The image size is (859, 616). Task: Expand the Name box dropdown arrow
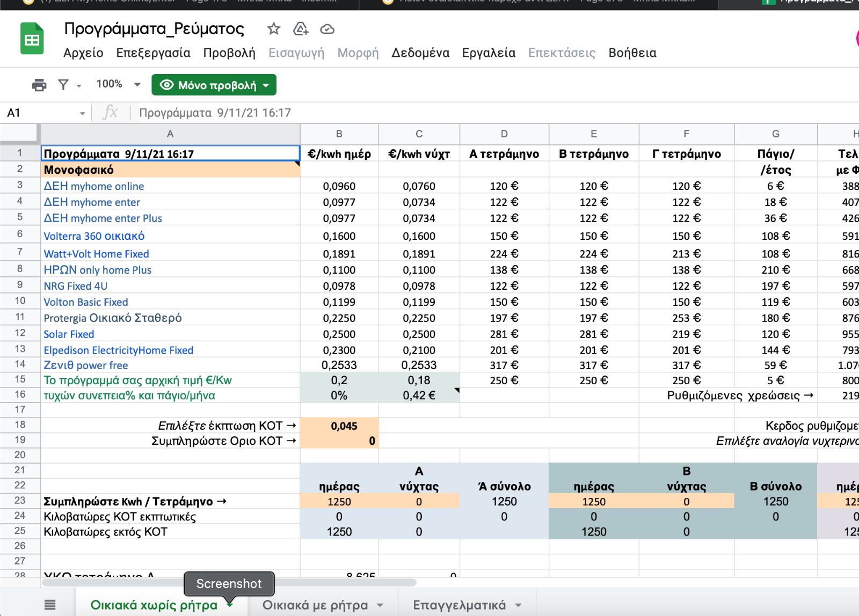pos(82,113)
